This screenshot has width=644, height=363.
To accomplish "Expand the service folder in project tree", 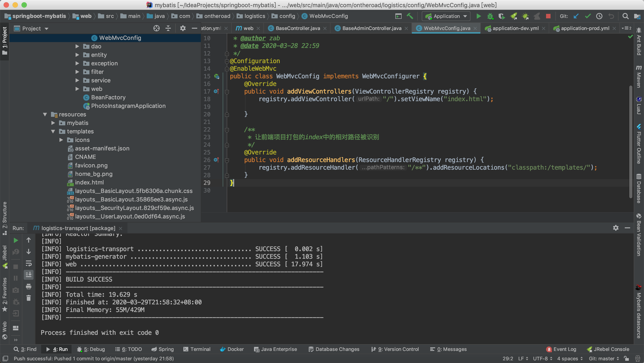I will 77,80.
